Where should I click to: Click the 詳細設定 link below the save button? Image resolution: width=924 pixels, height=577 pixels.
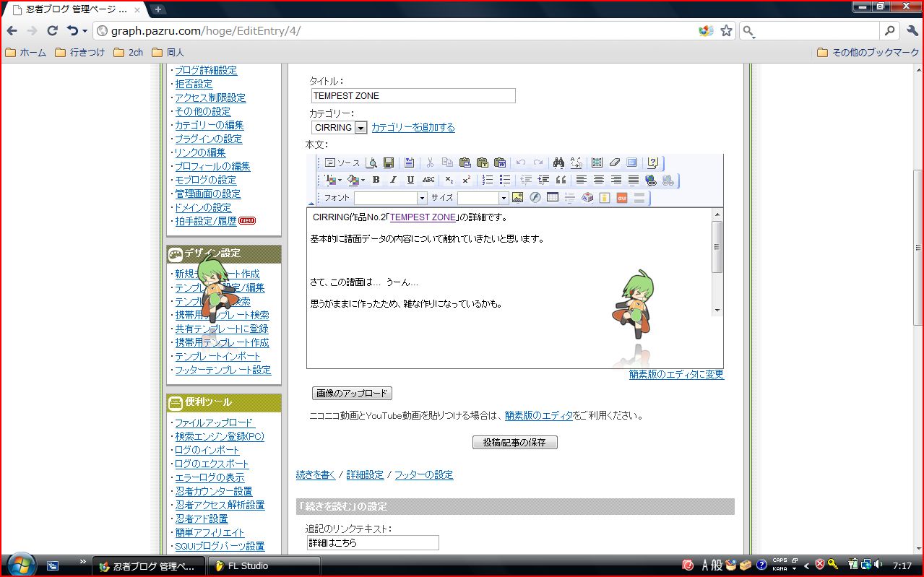coord(365,474)
